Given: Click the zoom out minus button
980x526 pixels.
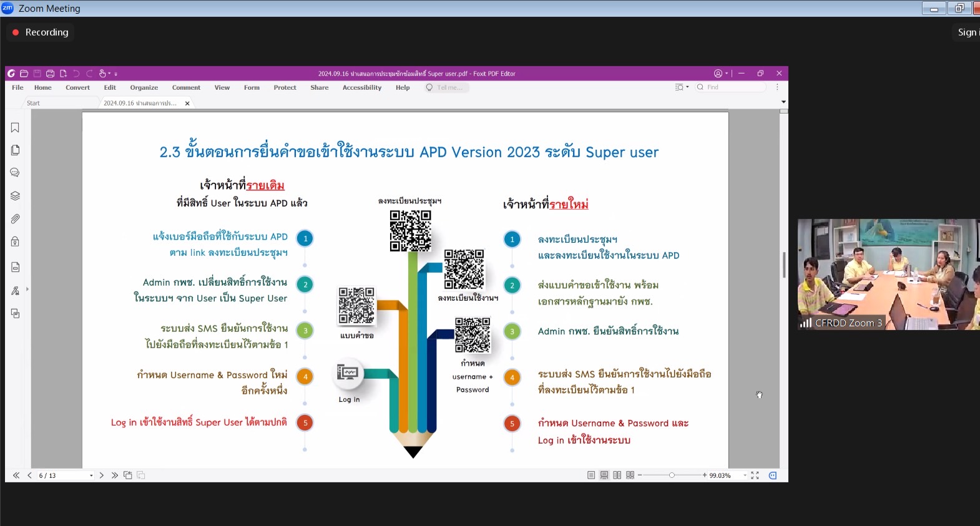Looking at the screenshot, I should tap(640, 475).
